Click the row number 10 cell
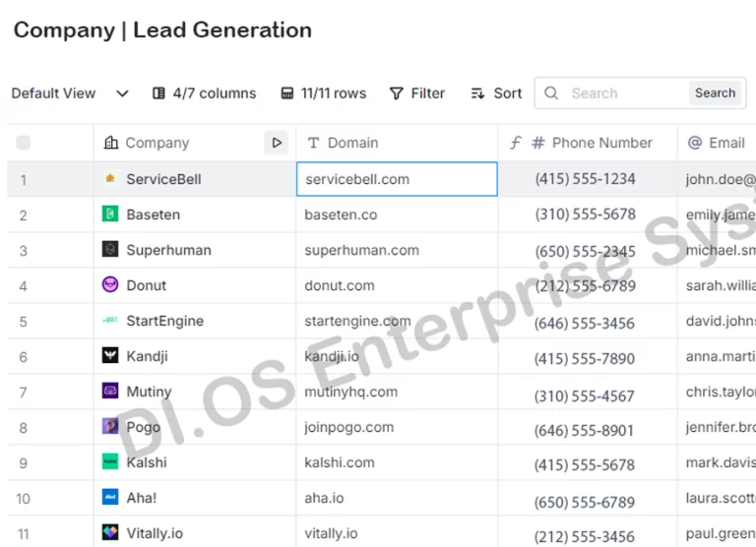 coord(50,499)
